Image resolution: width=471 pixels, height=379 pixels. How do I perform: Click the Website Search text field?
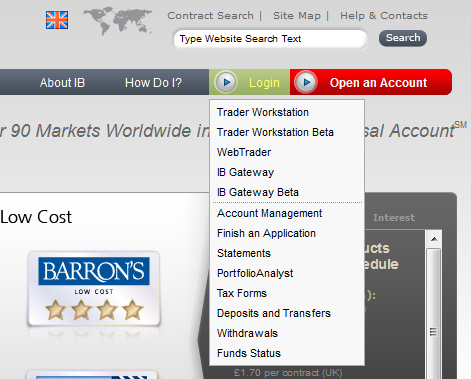(270, 39)
